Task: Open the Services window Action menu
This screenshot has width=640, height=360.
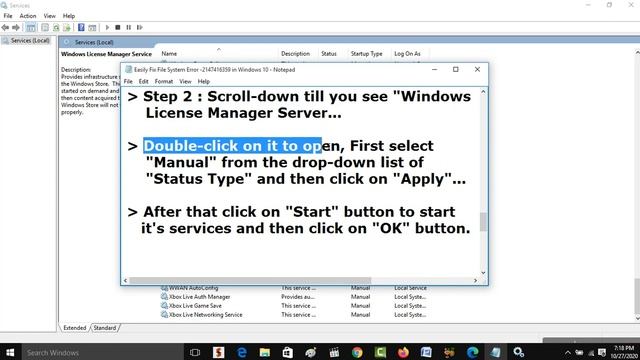Action: coord(28,16)
